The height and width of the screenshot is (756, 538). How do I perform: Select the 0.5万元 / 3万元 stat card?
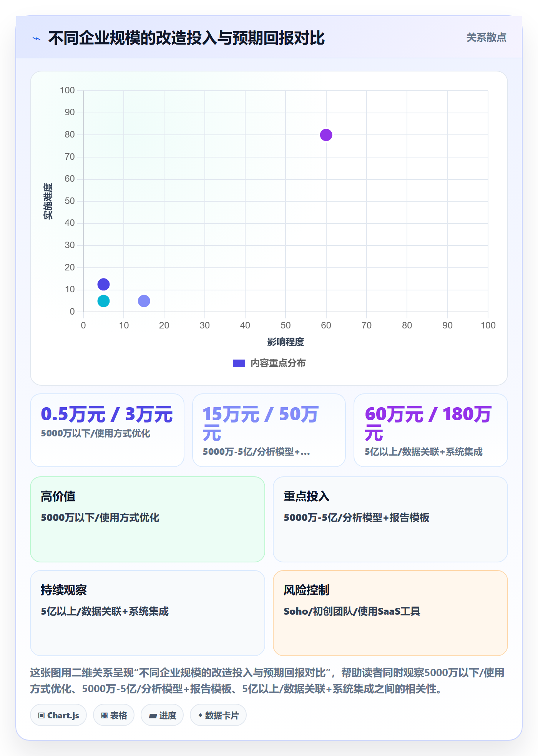107,430
